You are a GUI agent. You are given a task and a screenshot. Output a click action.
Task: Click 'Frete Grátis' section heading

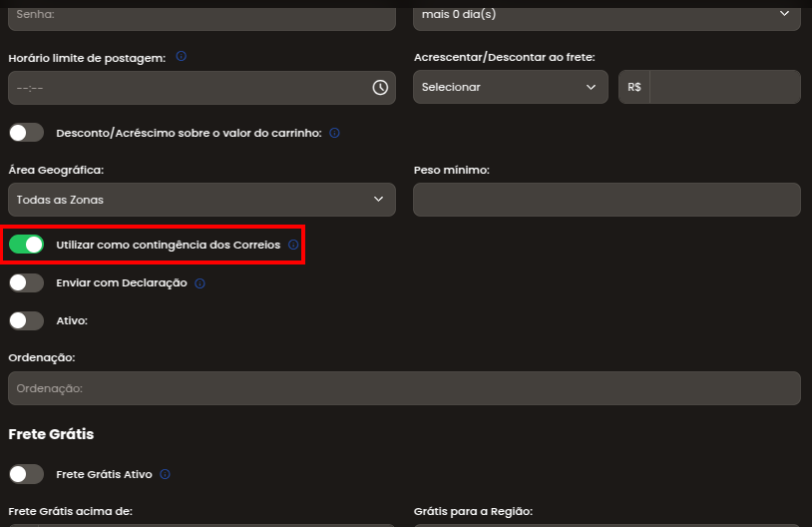[51, 434]
